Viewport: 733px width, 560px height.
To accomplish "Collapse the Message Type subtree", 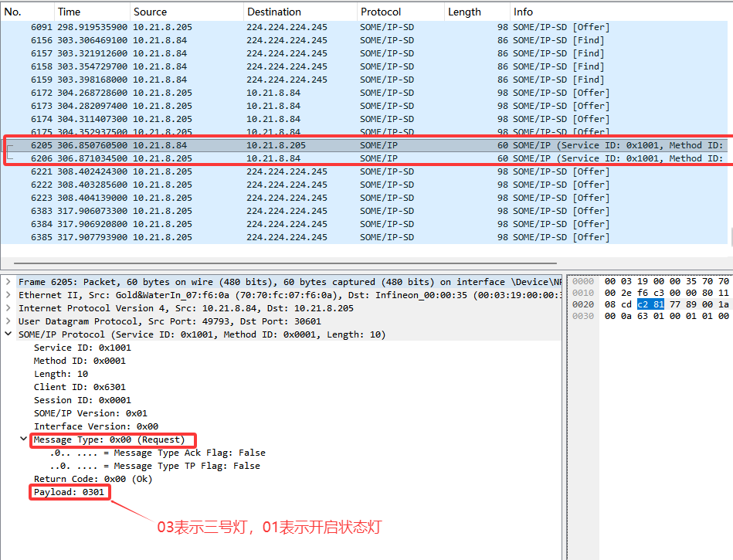I will [x=23, y=439].
